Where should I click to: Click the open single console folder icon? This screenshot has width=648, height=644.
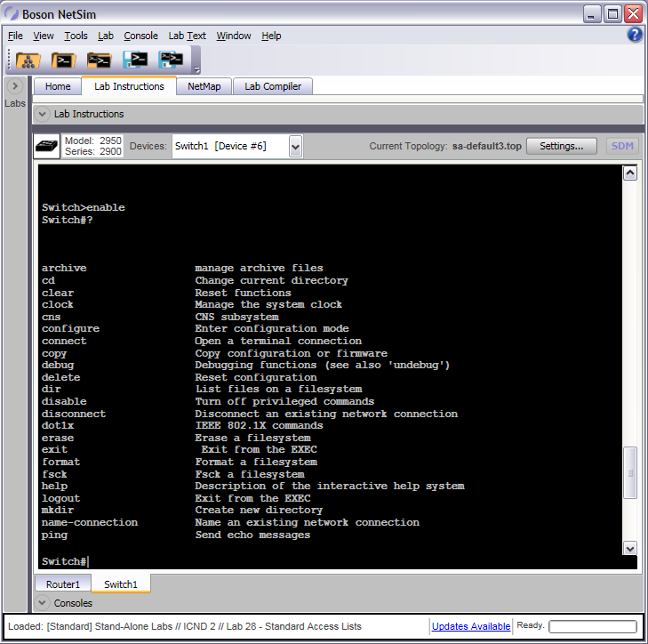[x=63, y=60]
